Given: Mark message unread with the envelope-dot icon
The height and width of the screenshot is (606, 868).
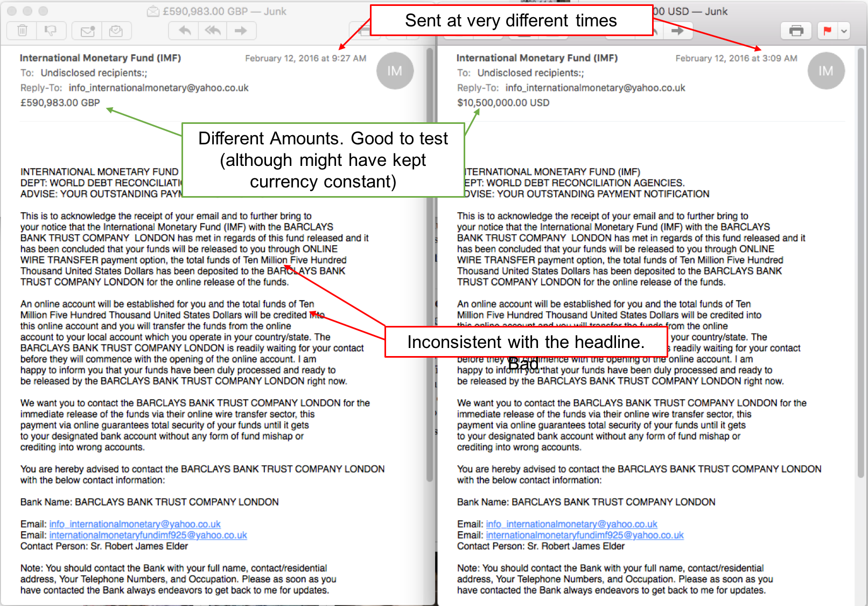Looking at the screenshot, I should [87, 31].
